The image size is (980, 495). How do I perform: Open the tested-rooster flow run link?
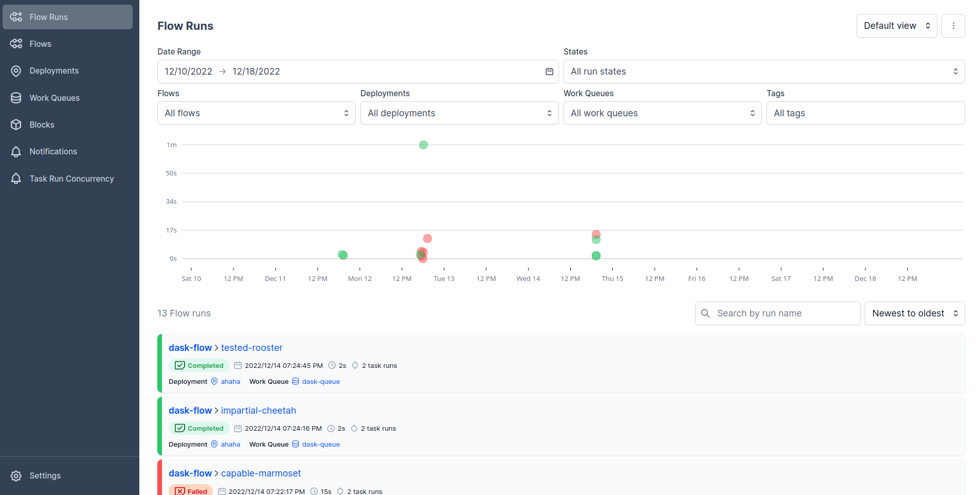point(251,348)
